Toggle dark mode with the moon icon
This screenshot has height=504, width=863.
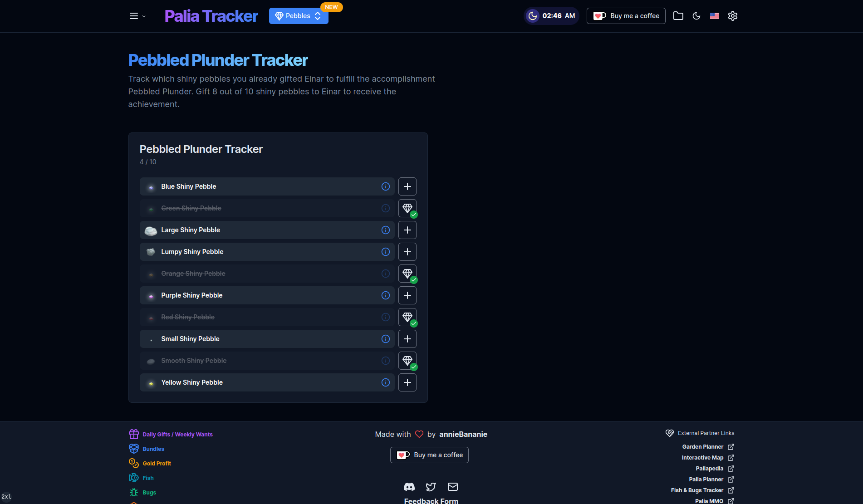(696, 16)
